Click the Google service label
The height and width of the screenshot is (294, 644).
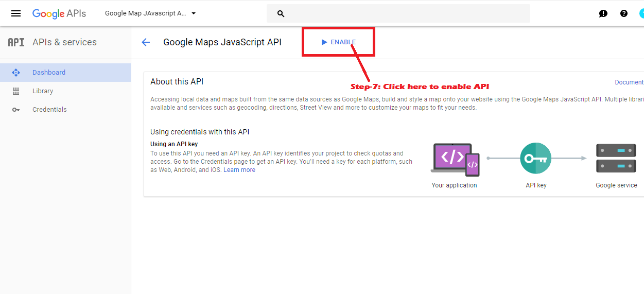pos(616,185)
